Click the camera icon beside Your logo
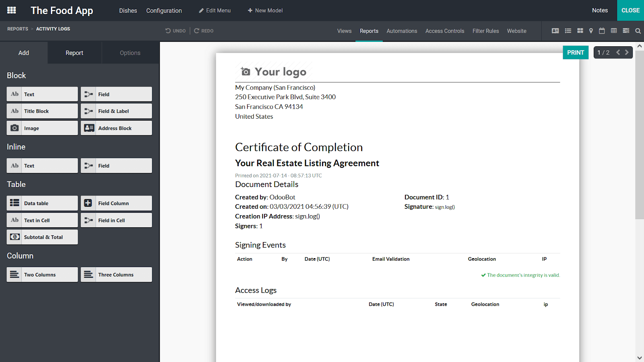This screenshot has height=362, width=644. click(x=246, y=72)
